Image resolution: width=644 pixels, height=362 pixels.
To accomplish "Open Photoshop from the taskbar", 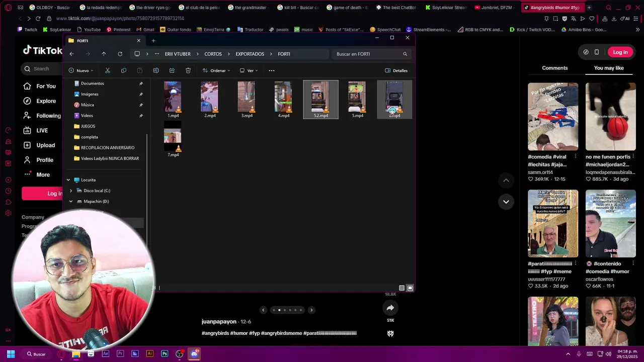I will [165, 354].
